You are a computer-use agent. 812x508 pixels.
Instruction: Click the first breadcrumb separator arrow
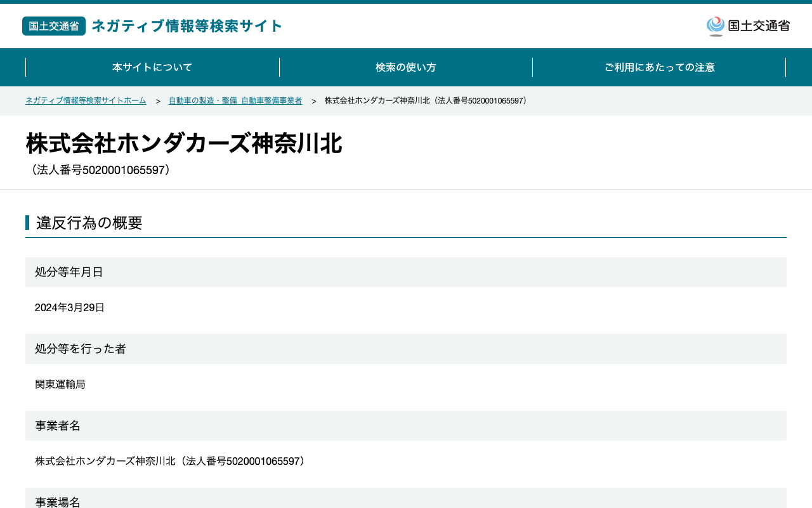coord(158,102)
